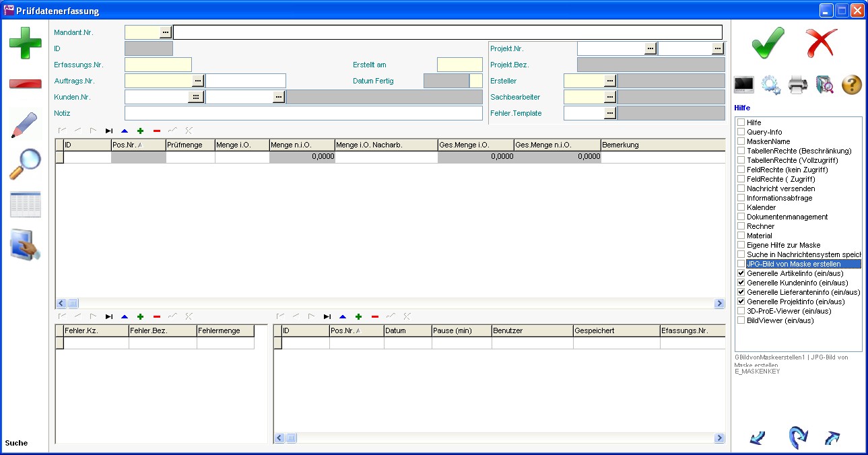Confirm with the green checkmark icon
868x455 pixels.
768,43
